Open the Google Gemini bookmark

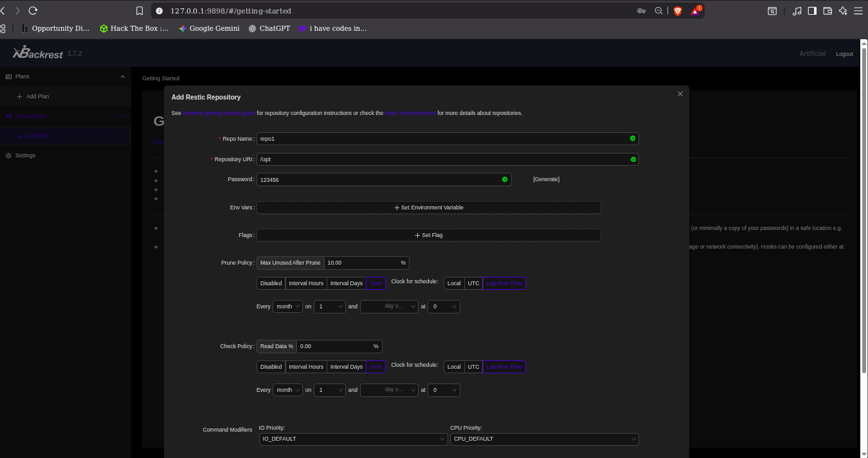[209, 28]
